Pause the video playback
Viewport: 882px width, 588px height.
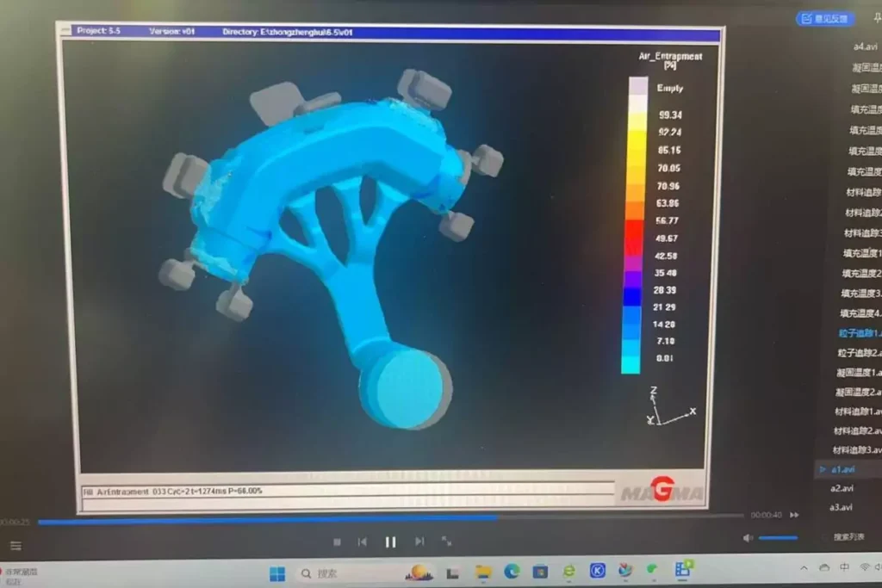[390, 542]
